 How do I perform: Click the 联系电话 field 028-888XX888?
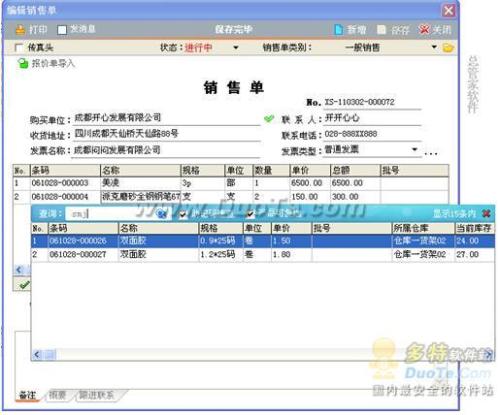tap(372, 134)
